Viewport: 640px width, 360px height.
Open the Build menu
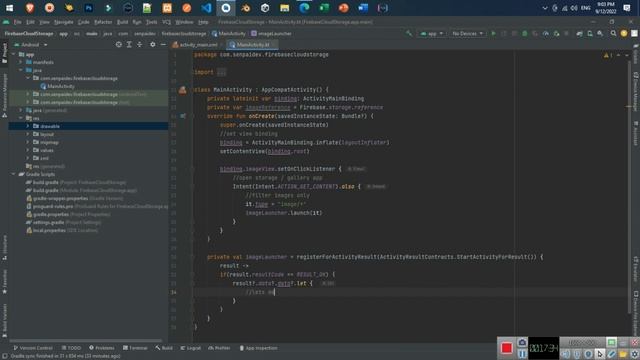click(x=122, y=22)
